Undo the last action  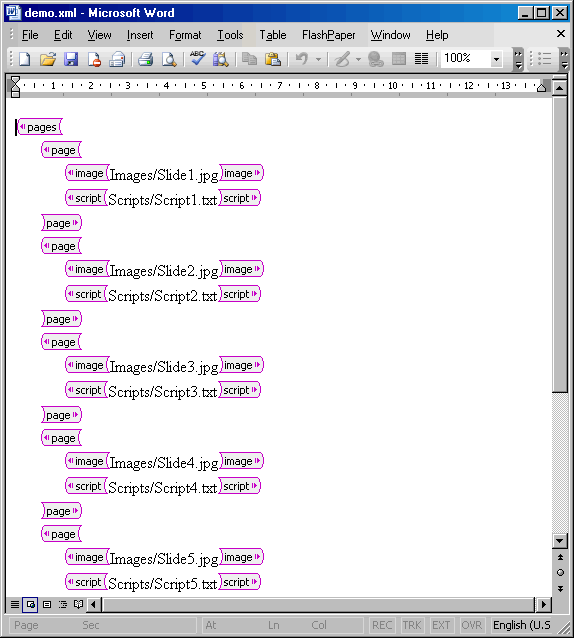[302, 59]
